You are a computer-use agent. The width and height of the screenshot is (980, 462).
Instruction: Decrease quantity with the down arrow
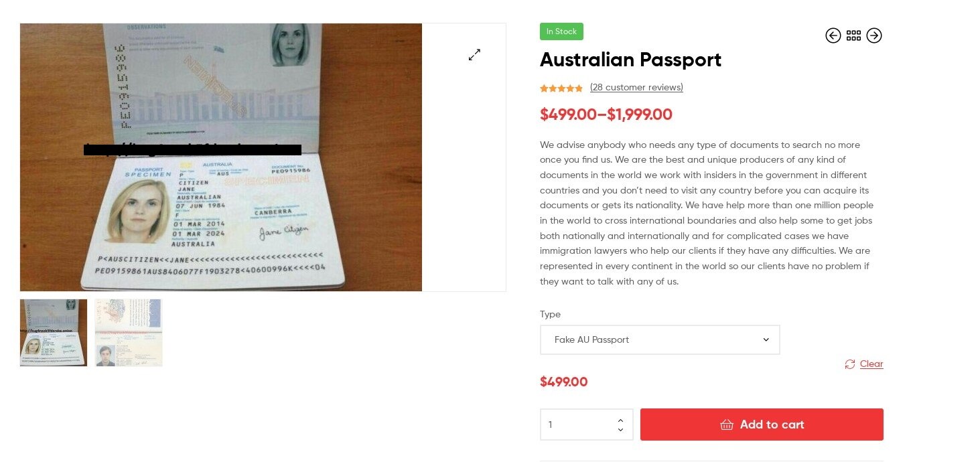[620, 430]
